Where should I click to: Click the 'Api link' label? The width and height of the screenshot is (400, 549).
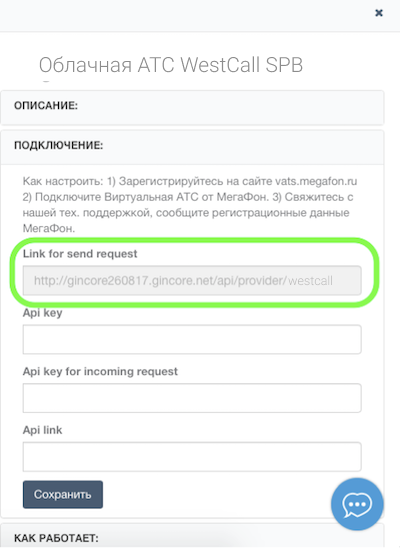pyautogui.click(x=42, y=430)
